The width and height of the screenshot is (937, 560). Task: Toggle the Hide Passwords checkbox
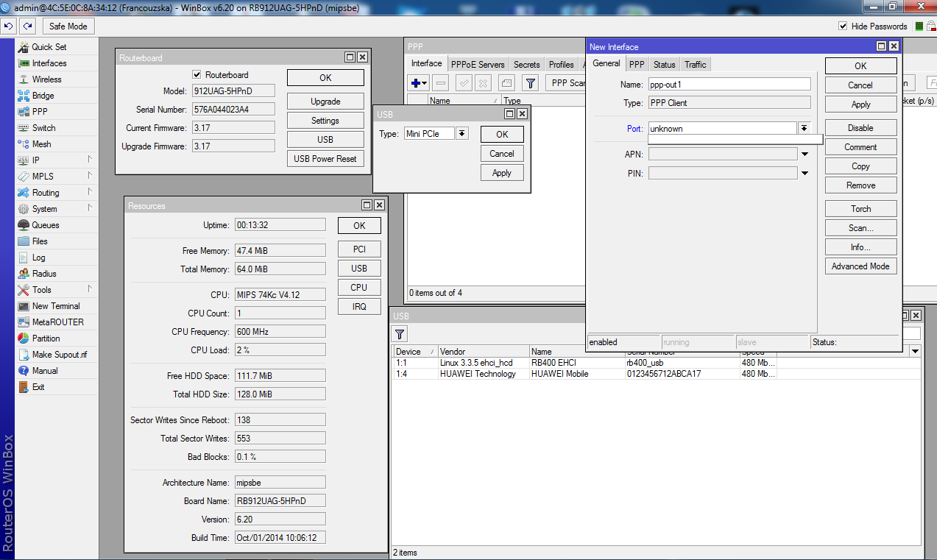point(843,26)
